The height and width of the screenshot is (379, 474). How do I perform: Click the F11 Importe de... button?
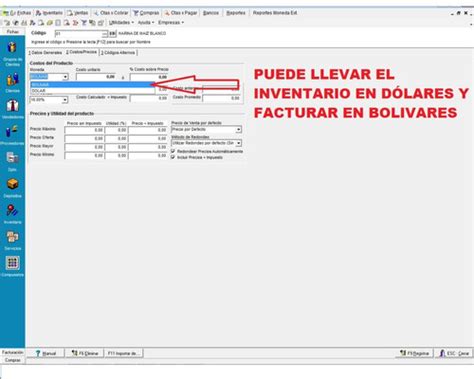(x=124, y=353)
